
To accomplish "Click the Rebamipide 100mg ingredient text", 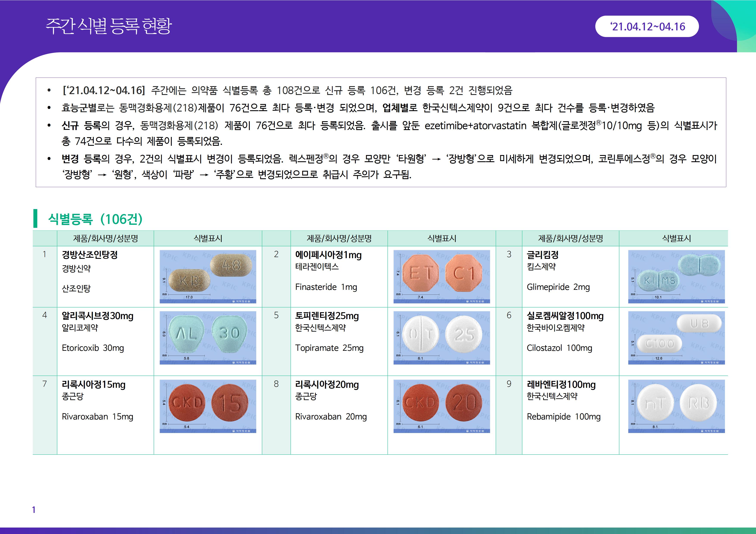I will click(563, 416).
